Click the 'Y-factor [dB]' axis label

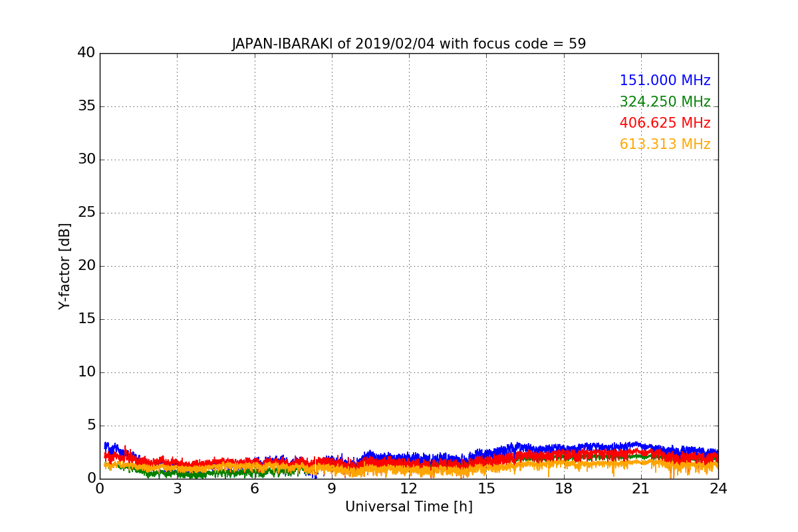65,266
